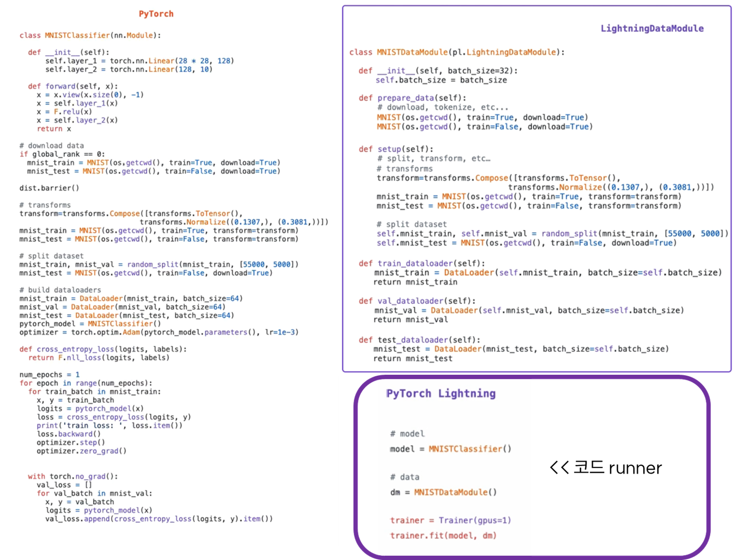Select "mnist_train = DataLoader(mnist_train, batch_size=64)"
The image size is (736, 560).
click(131, 298)
